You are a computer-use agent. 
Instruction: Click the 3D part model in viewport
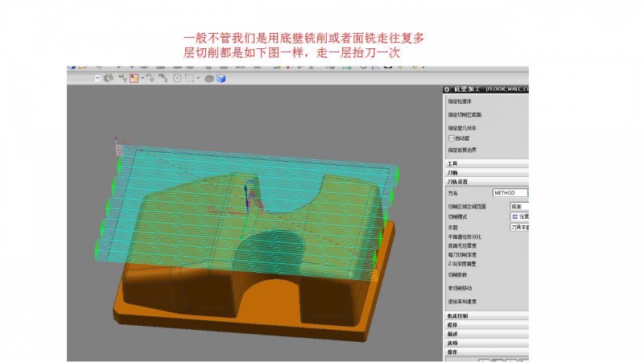[250, 241]
